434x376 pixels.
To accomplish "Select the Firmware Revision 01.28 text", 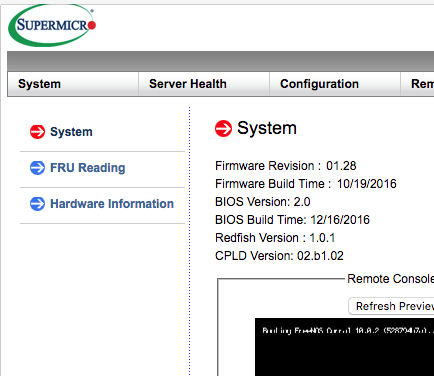I will coord(286,166).
